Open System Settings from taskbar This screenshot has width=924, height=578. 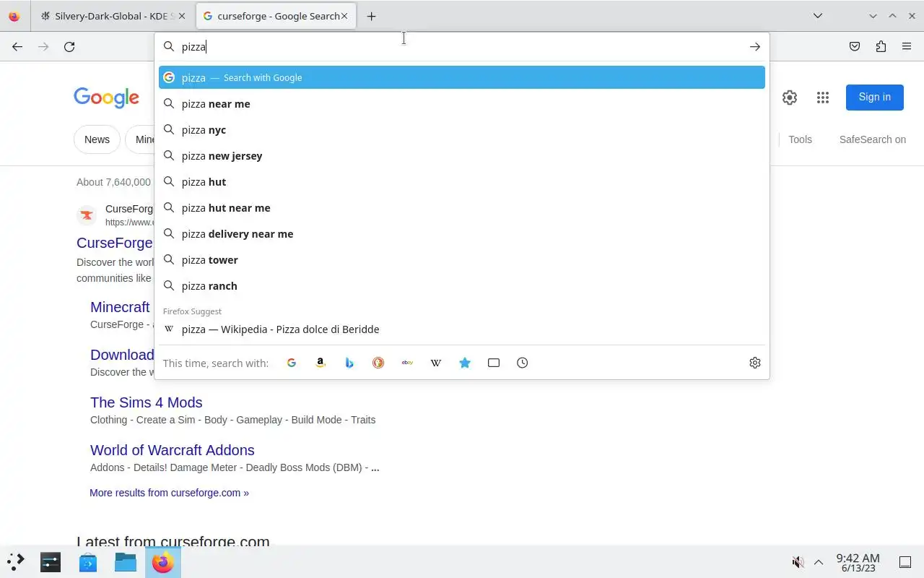pyautogui.click(x=51, y=561)
